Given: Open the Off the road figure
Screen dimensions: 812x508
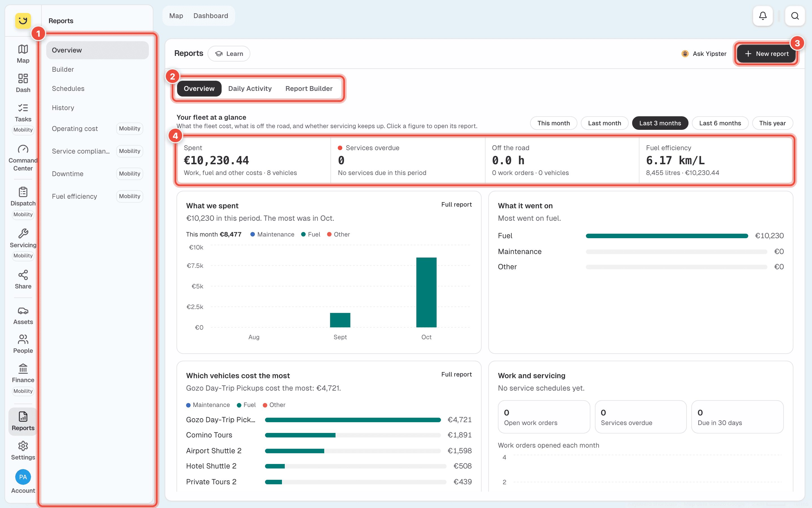Looking at the screenshot, I should point(562,160).
